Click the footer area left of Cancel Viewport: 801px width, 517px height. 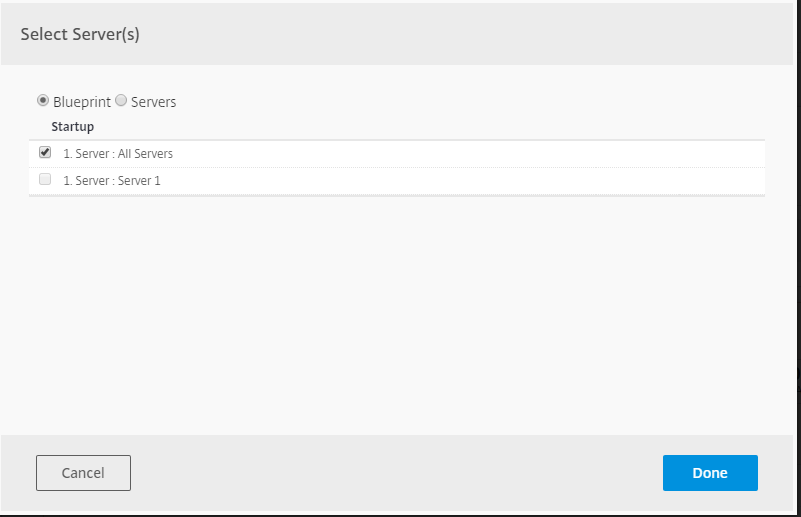(x=18, y=473)
